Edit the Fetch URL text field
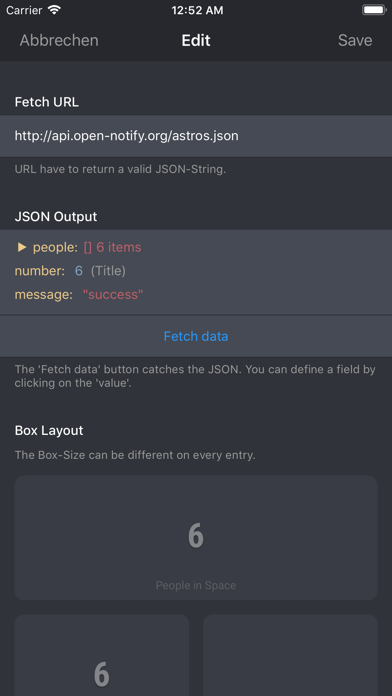 [x=196, y=136]
